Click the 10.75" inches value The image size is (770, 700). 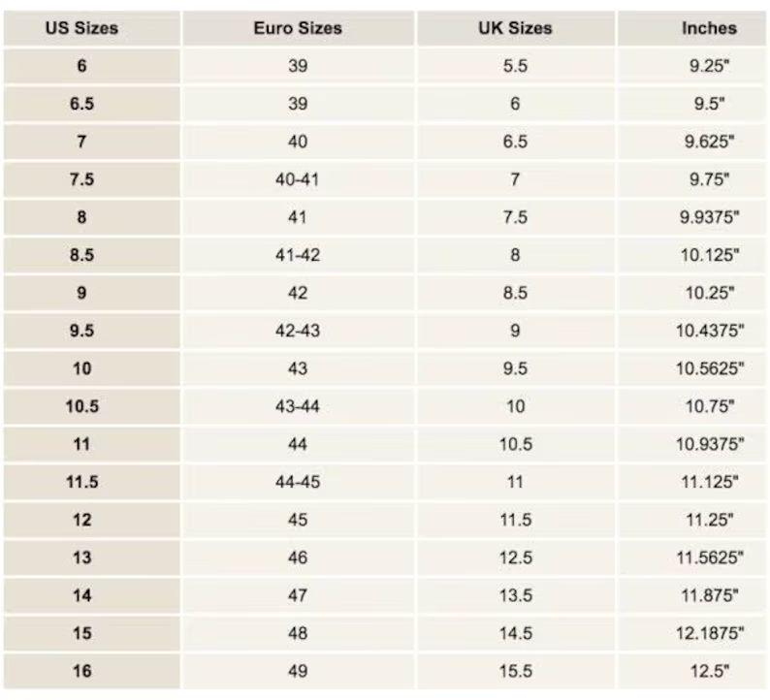709,406
